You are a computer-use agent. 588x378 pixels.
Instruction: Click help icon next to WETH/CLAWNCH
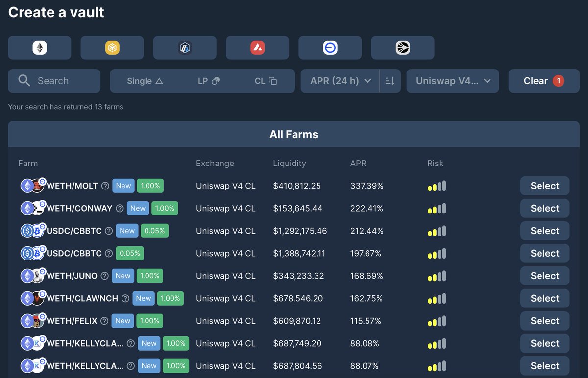tap(125, 298)
